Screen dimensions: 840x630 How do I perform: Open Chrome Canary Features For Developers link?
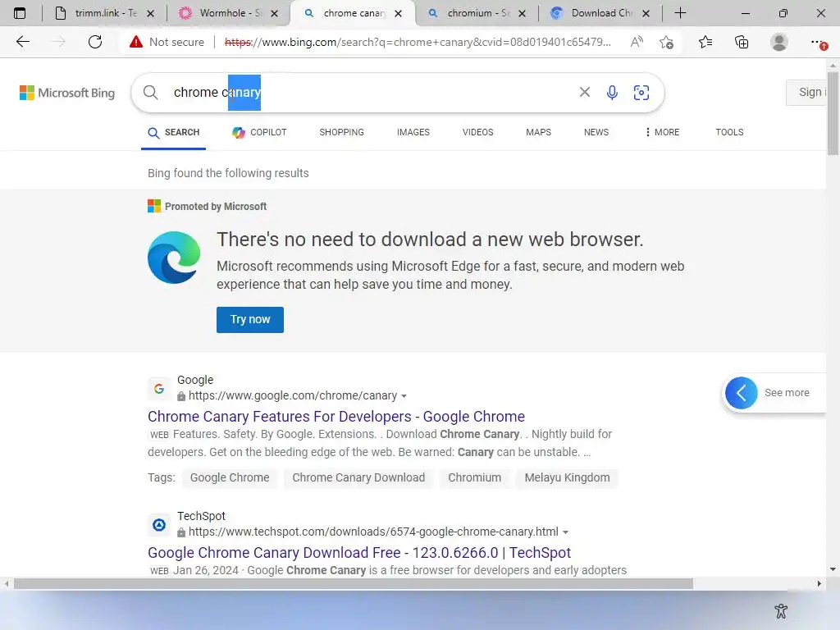click(336, 416)
